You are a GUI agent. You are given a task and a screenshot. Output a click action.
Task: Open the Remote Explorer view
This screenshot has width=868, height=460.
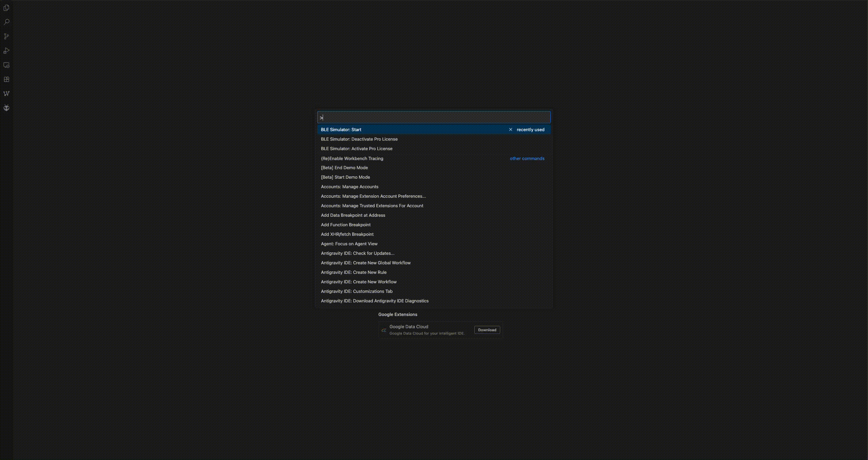[x=6, y=65]
